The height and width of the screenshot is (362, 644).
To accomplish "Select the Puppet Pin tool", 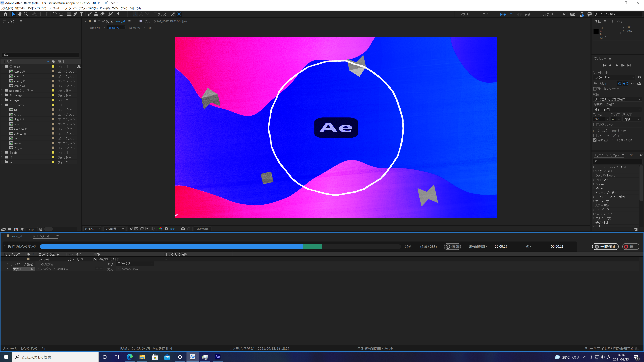I will (x=118, y=14).
